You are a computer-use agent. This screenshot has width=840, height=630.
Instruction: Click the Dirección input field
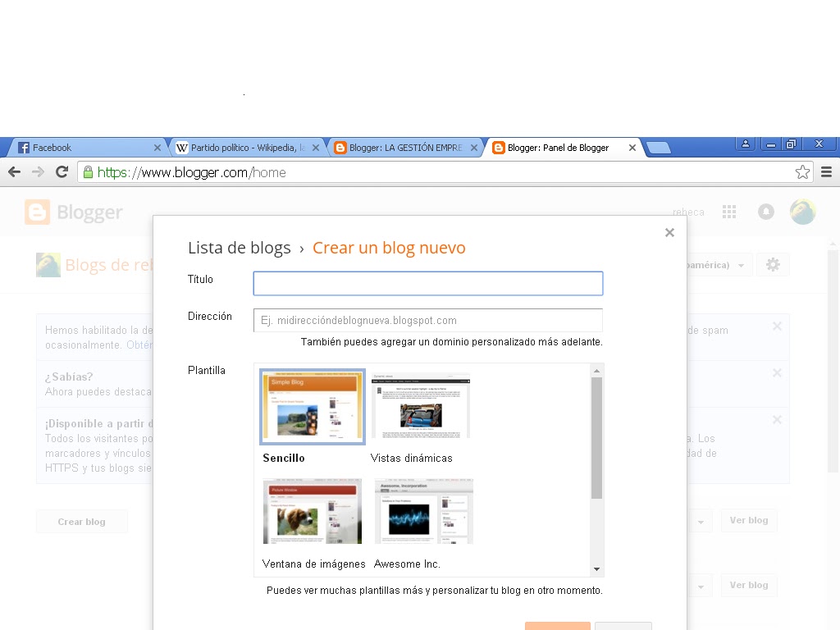(428, 321)
